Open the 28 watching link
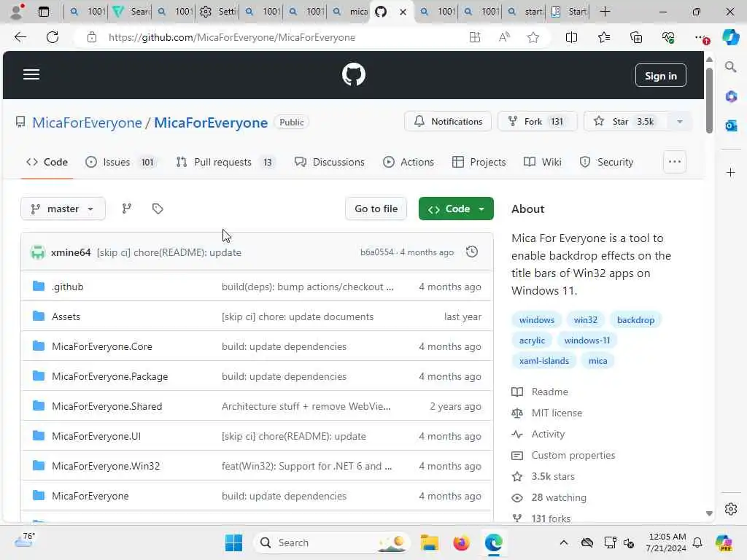 tap(559, 497)
